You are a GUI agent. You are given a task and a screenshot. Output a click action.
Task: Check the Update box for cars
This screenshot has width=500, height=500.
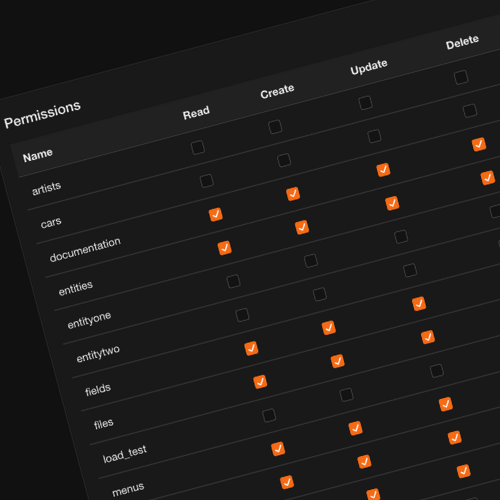pos(374,136)
